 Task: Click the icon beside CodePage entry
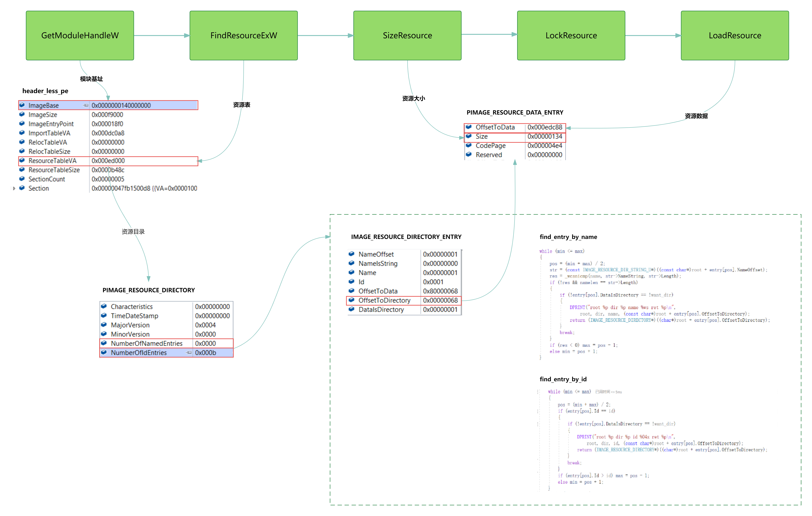tap(469, 145)
